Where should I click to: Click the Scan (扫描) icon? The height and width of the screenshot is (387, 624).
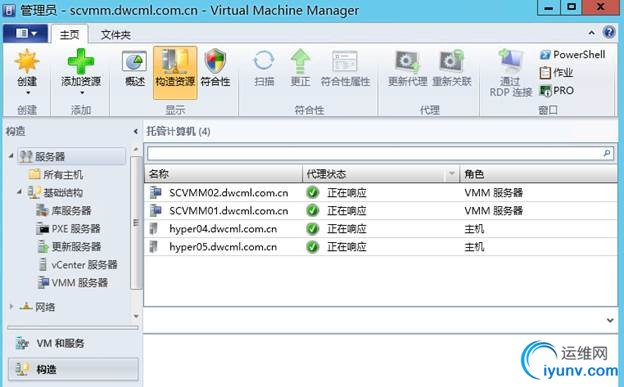(x=264, y=61)
